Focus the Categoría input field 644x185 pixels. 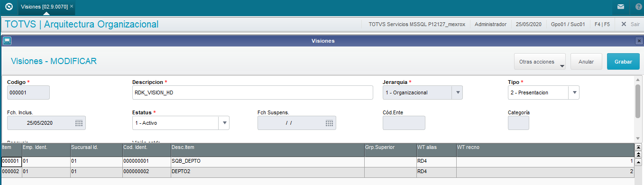518,123
